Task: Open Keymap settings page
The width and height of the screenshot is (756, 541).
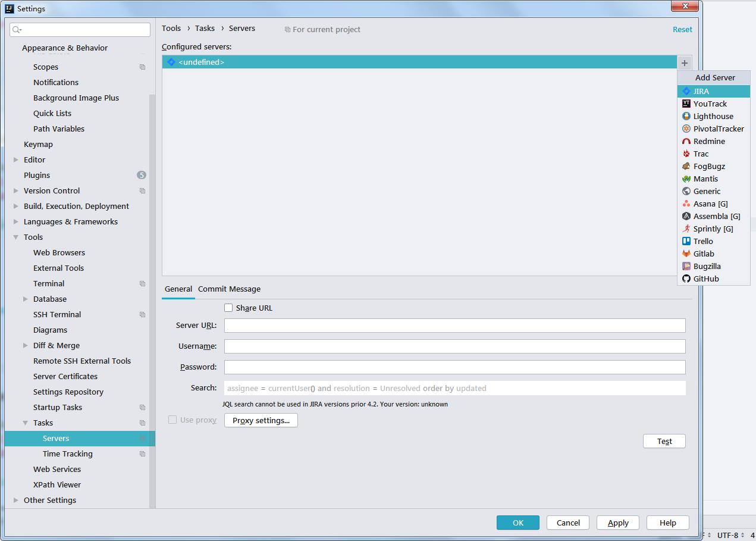Action: pyautogui.click(x=38, y=144)
